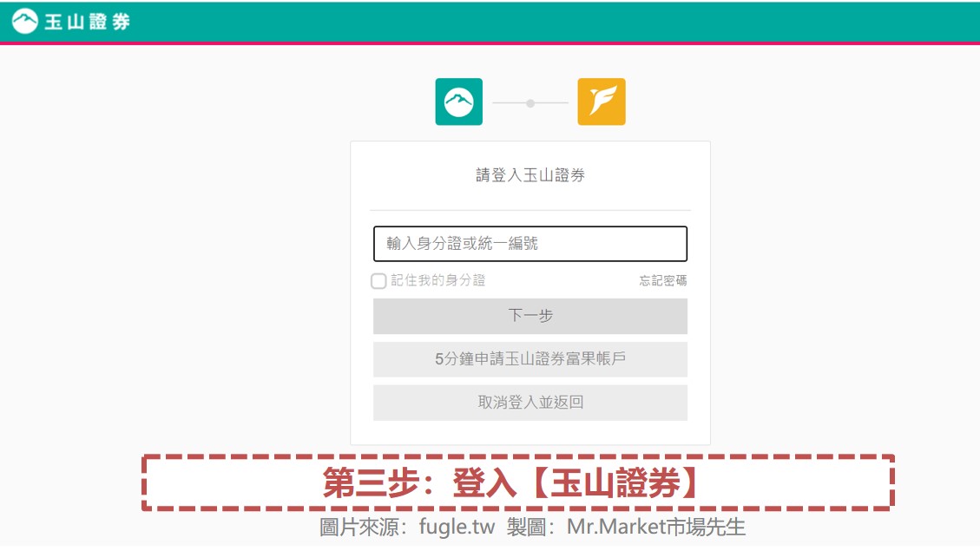This screenshot has width=980, height=551.
Task: Click the 下一步 button
Action: 530,316
